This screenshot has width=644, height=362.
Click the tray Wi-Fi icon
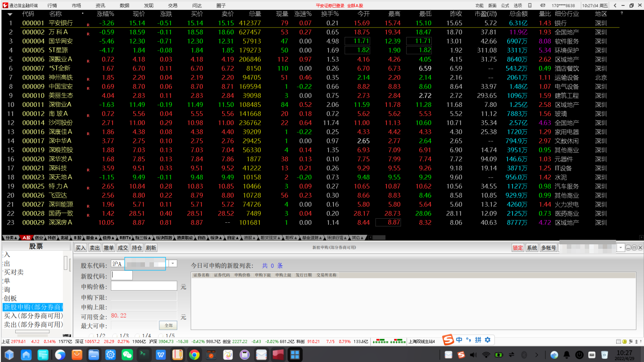point(486,355)
